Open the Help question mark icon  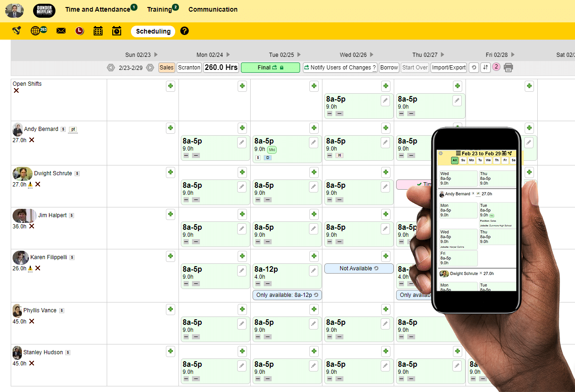pyautogui.click(x=185, y=31)
